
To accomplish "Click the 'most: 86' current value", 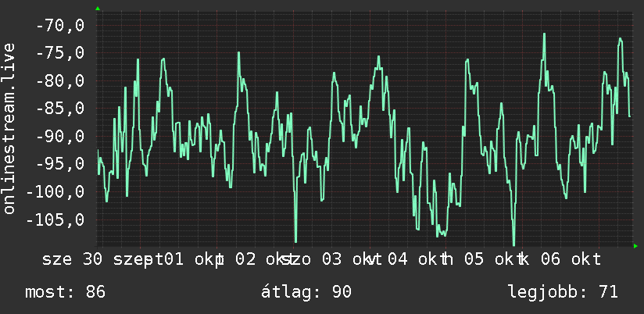I will [x=66, y=292].
